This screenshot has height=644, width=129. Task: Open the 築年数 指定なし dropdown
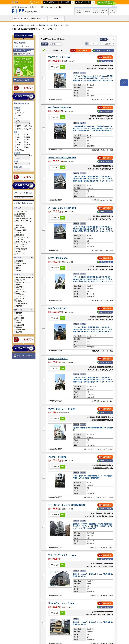(22, 164)
